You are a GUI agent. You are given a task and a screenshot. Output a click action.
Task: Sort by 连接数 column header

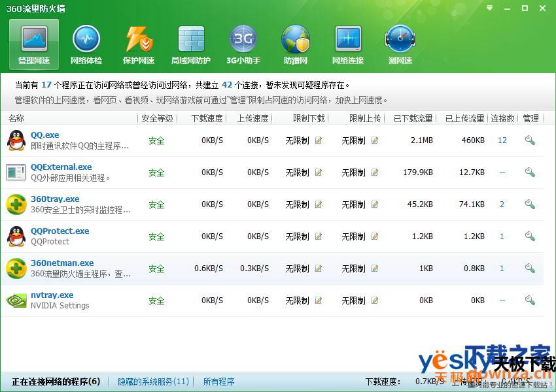pos(502,118)
